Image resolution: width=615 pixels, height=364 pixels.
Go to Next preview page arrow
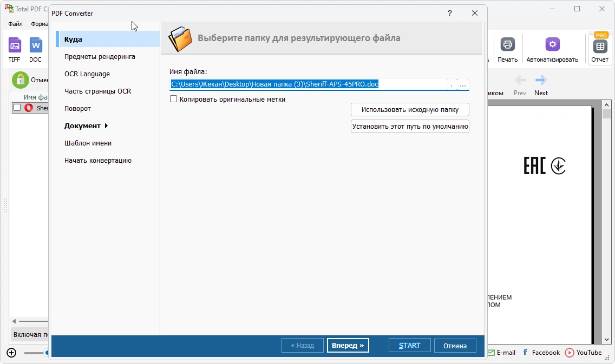coord(541,81)
